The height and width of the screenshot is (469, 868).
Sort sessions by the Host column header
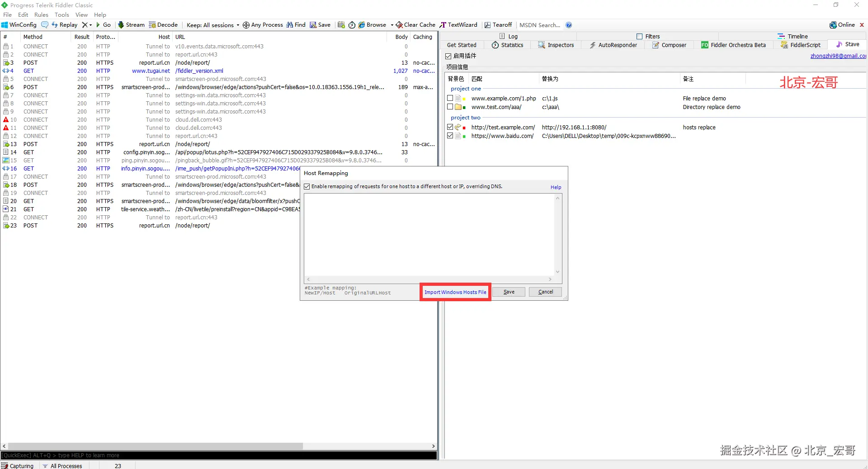click(145, 37)
